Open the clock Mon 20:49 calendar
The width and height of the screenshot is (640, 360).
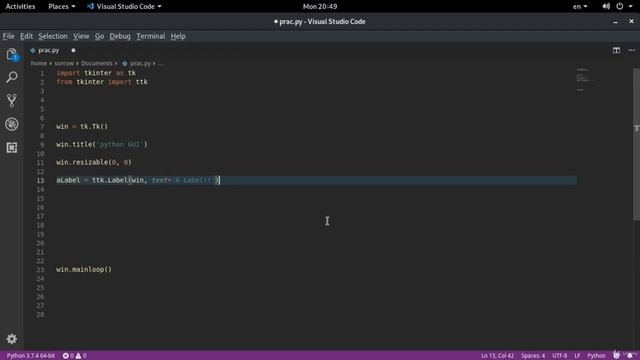click(320, 6)
